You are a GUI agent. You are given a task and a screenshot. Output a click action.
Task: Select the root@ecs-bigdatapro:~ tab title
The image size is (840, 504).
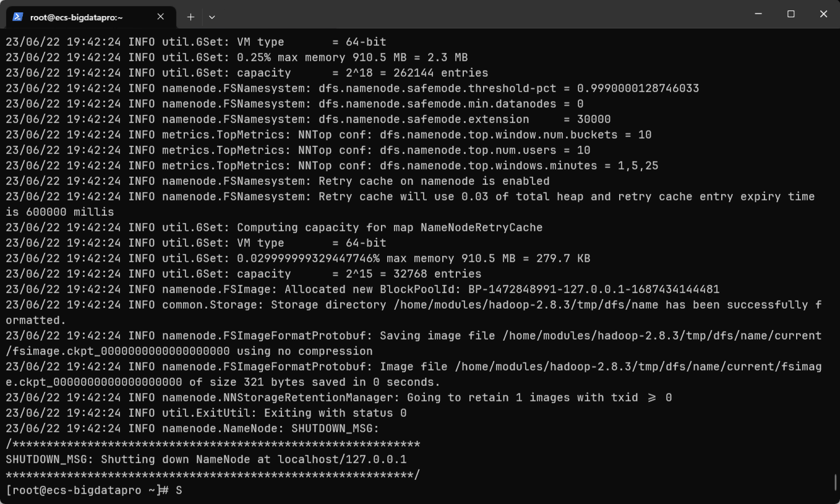[x=77, y=17]
